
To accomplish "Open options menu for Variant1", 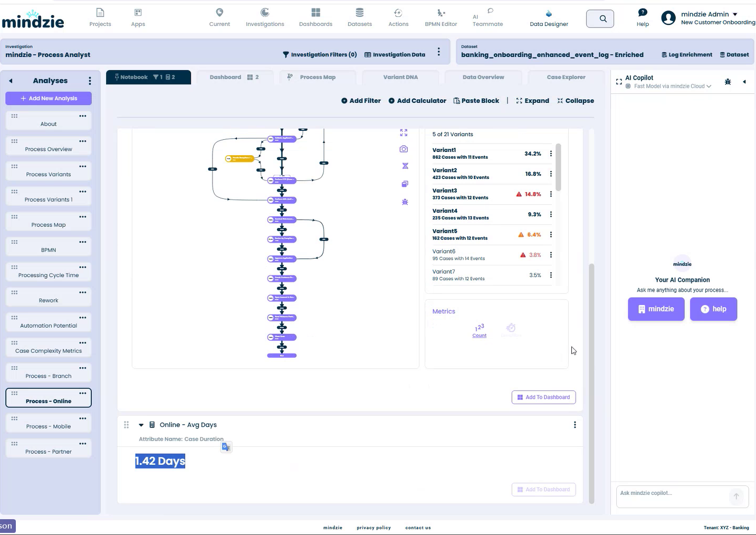I will pos(551,154).
